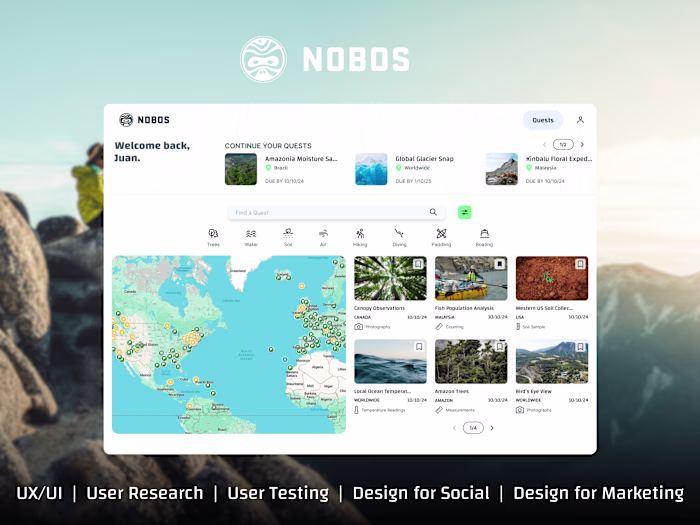The image size is (700, 525).
Task: Click 'DUE BY 1/10/25' text on Glacier quest
Action: point(413,181)
